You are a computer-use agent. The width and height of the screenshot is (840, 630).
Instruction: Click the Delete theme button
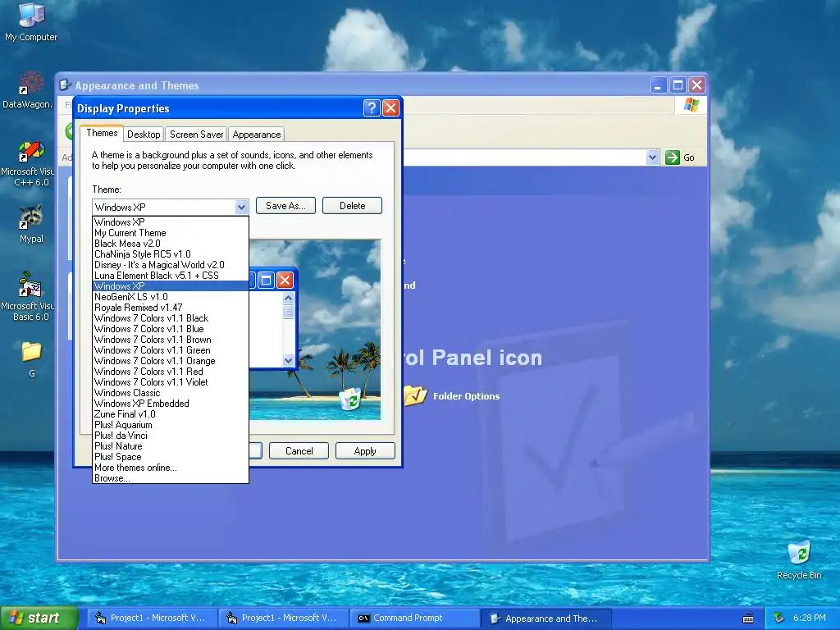pyautogui.click(x=352, y=206)
